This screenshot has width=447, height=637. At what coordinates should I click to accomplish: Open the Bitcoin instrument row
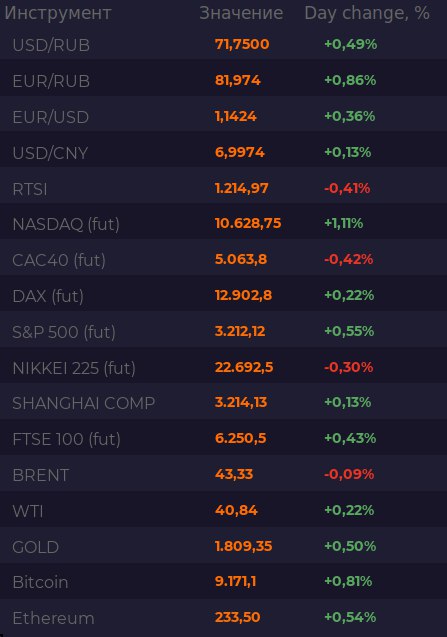224,582
